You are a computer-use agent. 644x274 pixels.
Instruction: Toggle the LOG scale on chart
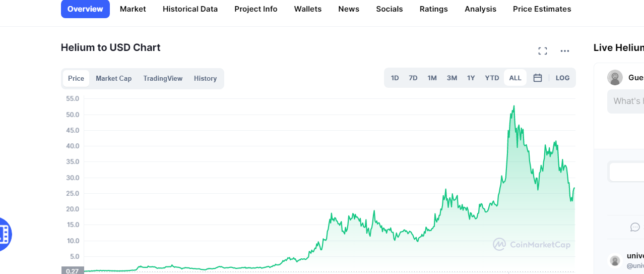tap(562, 78)
